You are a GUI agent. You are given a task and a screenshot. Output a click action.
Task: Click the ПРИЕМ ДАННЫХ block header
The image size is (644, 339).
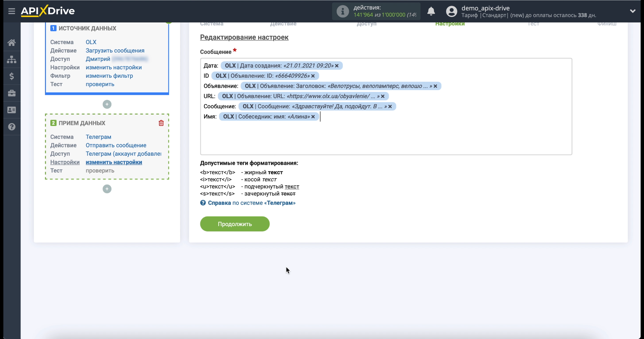point(82,123)
